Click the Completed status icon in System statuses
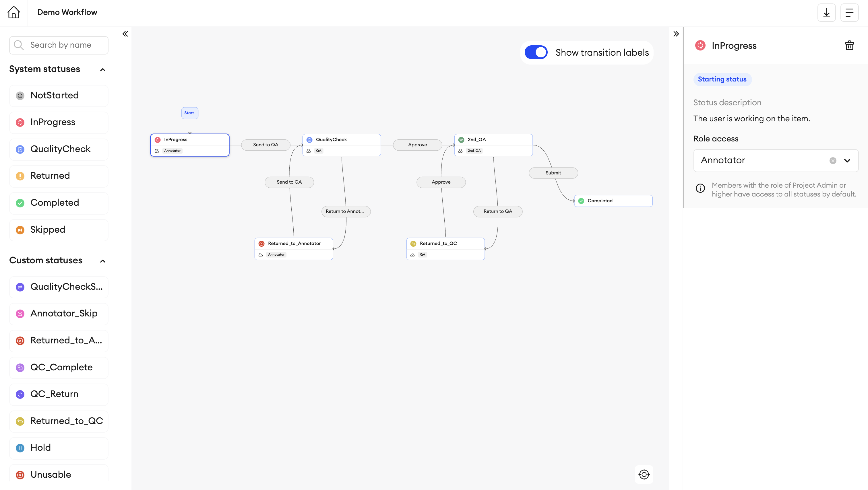This screenshot has width=868, height=490. pyautogui.click(x=20, y=203)
